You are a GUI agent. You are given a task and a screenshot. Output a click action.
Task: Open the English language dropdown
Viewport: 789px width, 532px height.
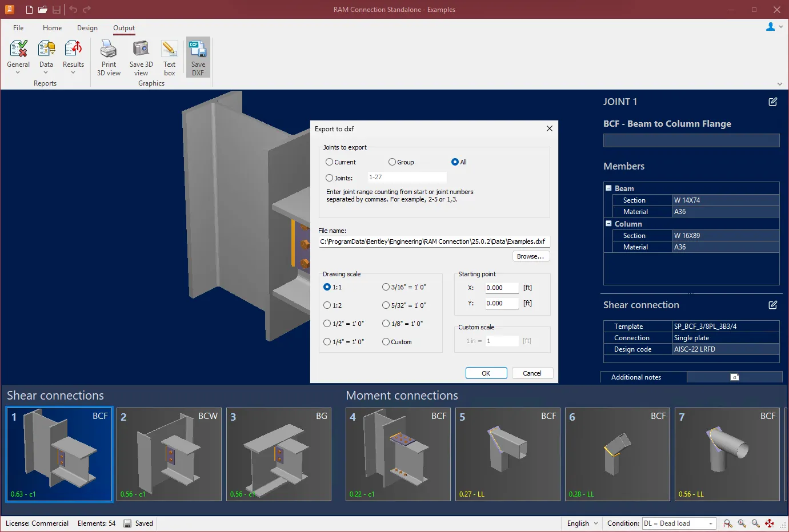583,523
